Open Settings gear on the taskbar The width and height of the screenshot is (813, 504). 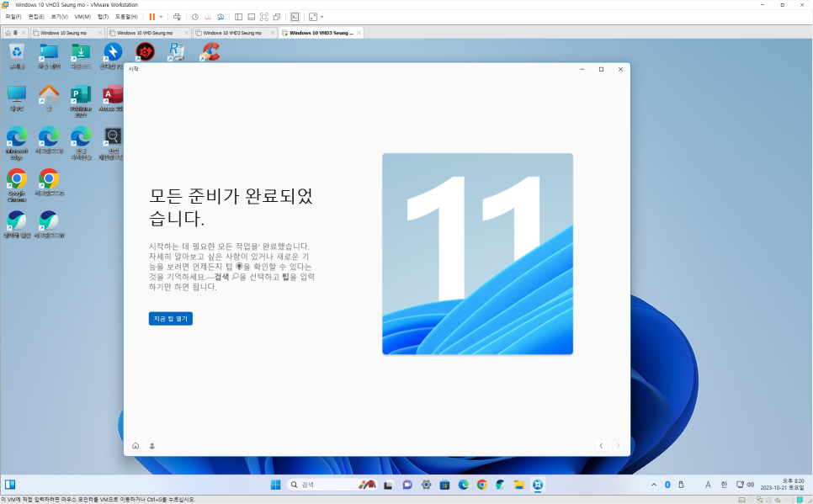[x=426, y=485]
